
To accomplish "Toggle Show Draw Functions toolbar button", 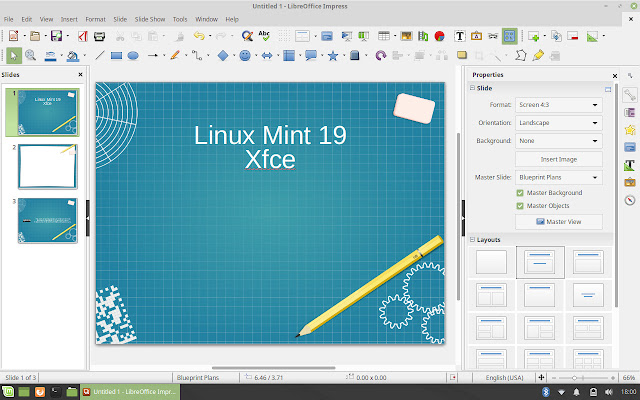I will point(510,36).
